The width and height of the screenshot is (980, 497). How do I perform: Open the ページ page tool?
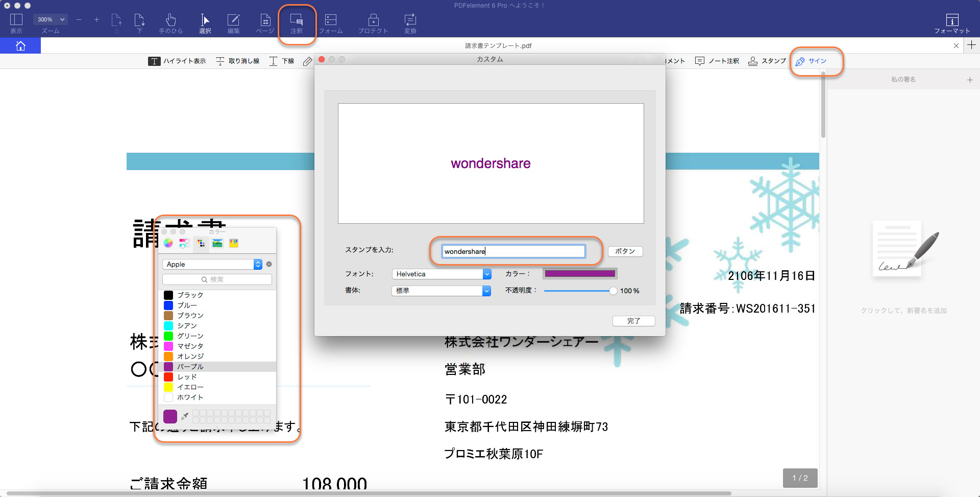tap(265, 23)
